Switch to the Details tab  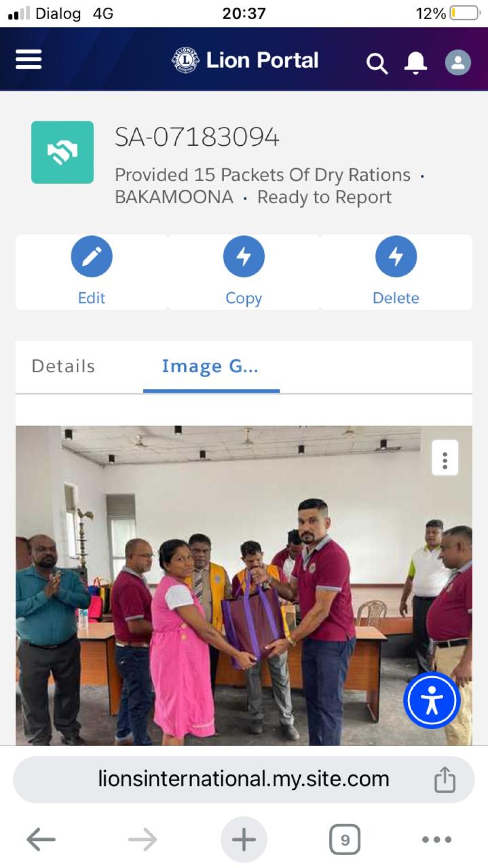63,366
